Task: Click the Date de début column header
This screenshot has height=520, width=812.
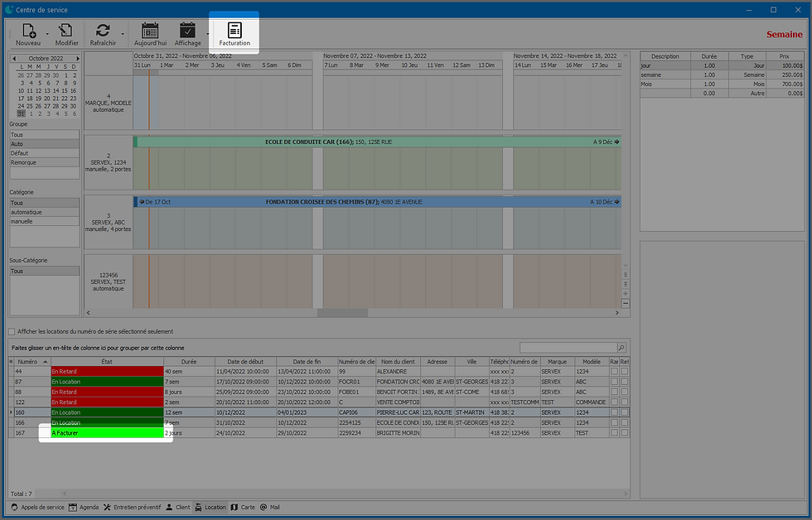Action: [x=245, y=362]
